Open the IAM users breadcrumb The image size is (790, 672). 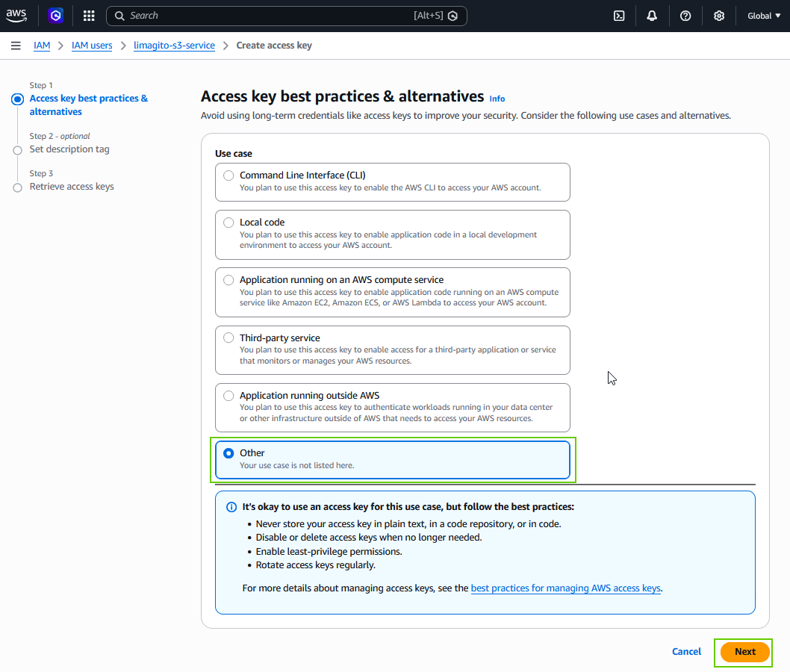click(92, 46)
